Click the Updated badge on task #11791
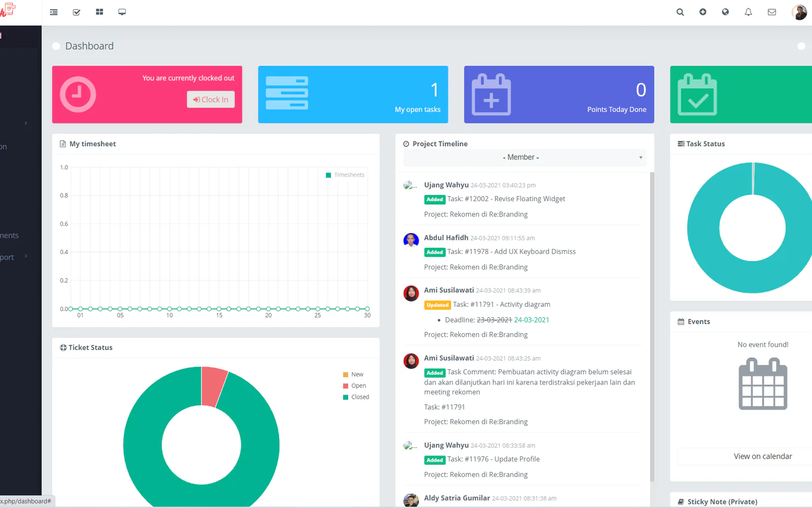Screen dimensions: 812x508 pos(437,305)
